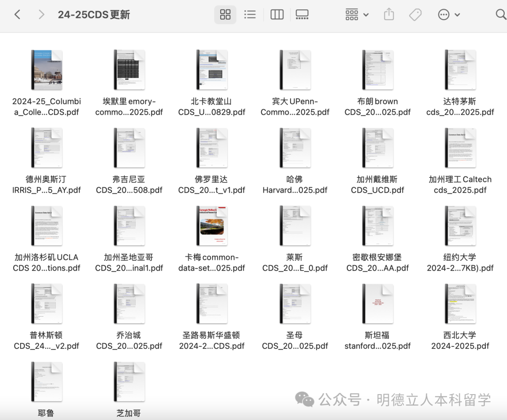The width and height of the screenshot is (507, 420).
Task: Click the file name 德州奥斯汀 IRRIS_P...5_AY.pdf
Action: [46, 185]
